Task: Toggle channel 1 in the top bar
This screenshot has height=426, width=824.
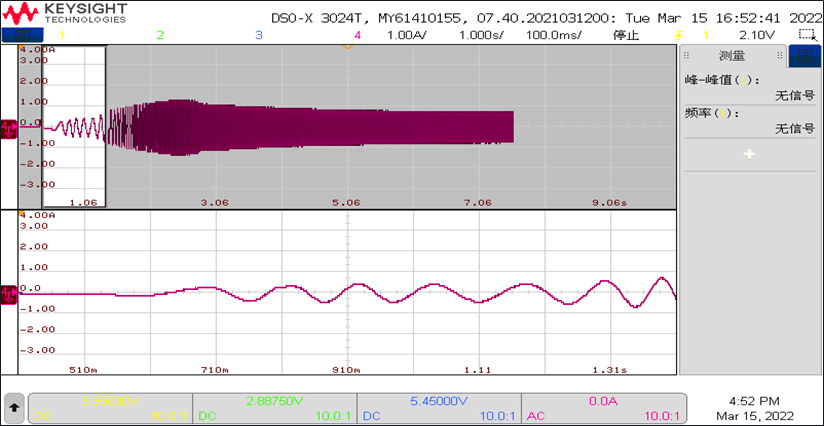Action: tap(62, 35)
